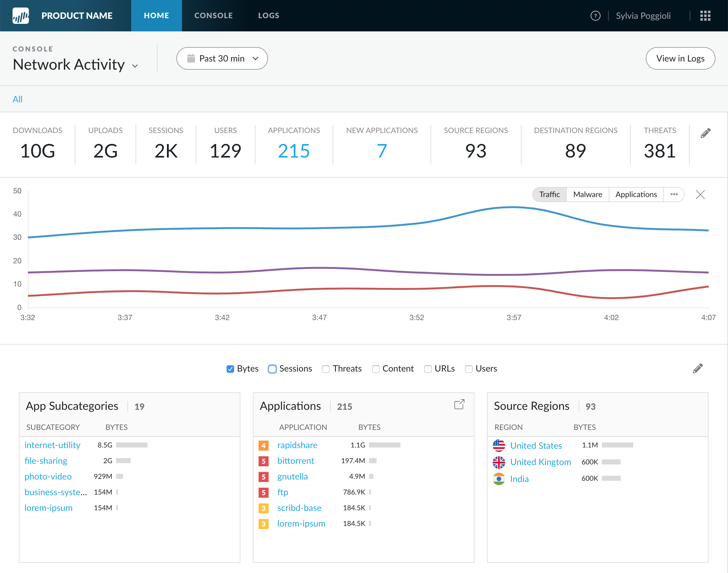Close the chart with the X icon
Viewport: 728px width, 573px height.
(700, 195)
